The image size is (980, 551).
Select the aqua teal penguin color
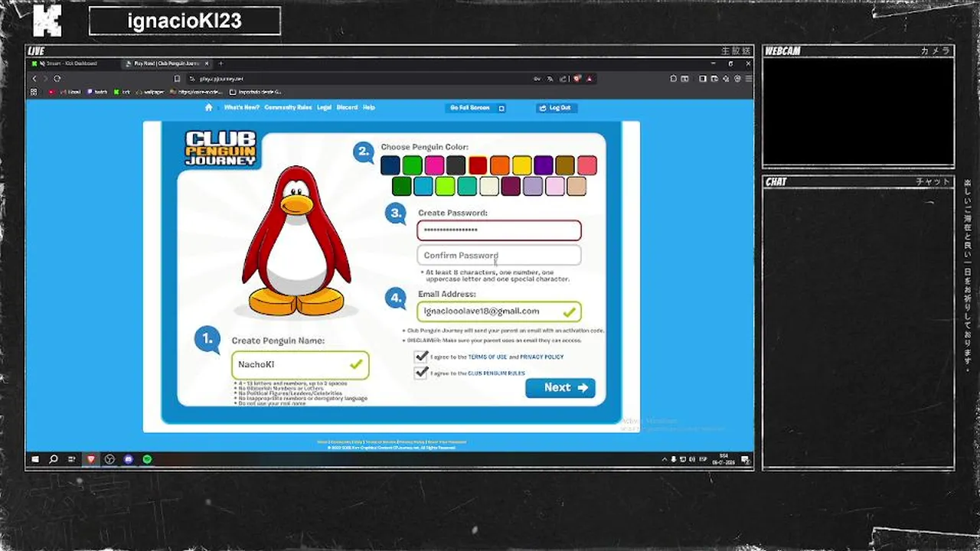[467, 186]
